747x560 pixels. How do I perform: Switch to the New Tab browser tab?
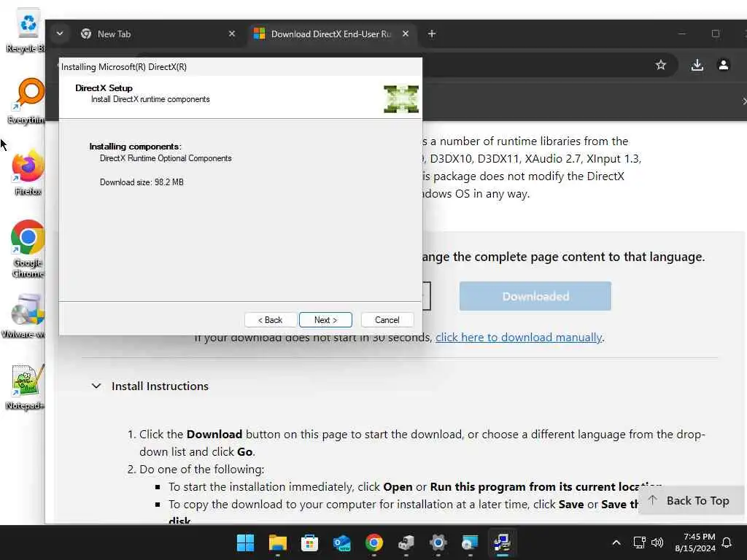(x=158, y=34)
